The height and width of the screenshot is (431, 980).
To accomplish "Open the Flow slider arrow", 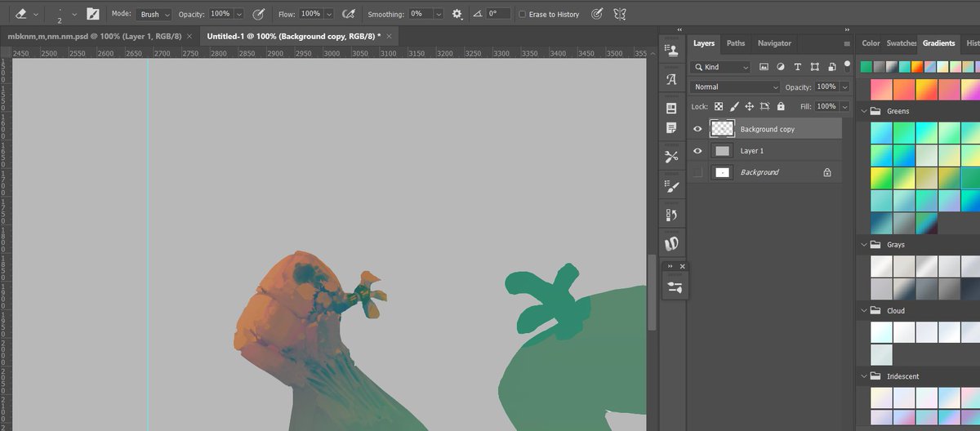I will click(x=328, y=14).
